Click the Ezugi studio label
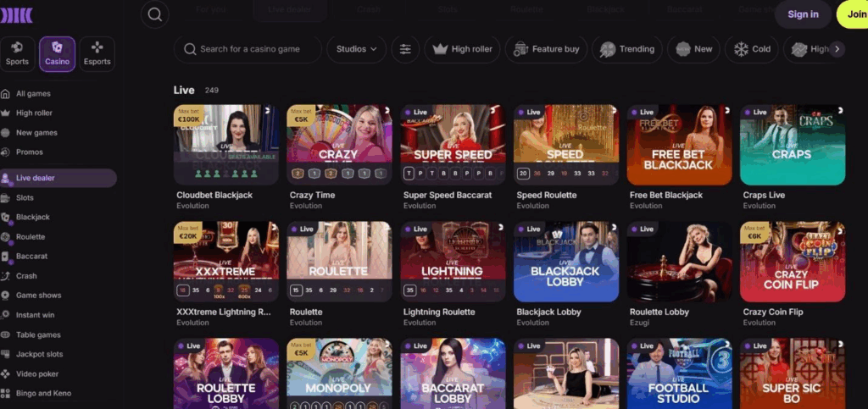 (639, 323)
